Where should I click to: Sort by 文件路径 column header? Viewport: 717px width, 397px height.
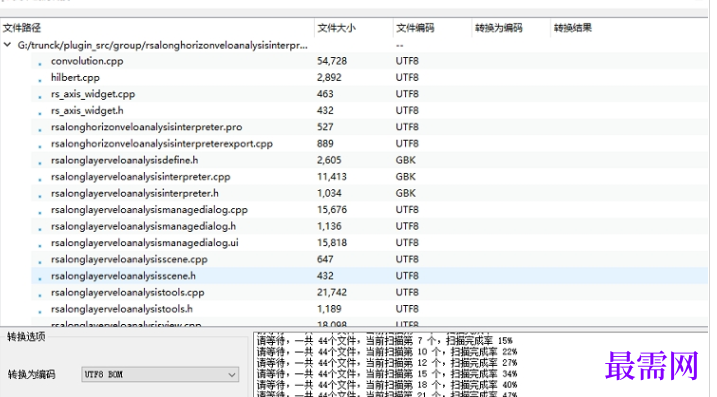157,28
